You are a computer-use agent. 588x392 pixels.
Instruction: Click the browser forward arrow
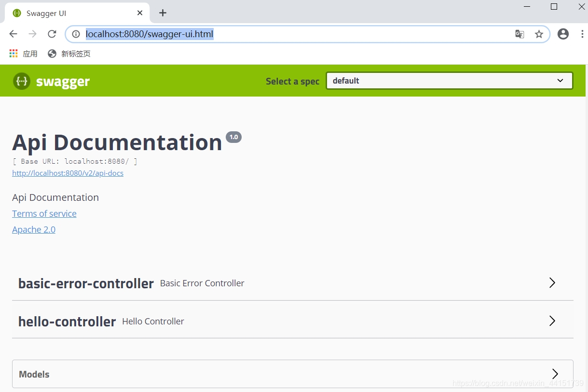(32, 34)
